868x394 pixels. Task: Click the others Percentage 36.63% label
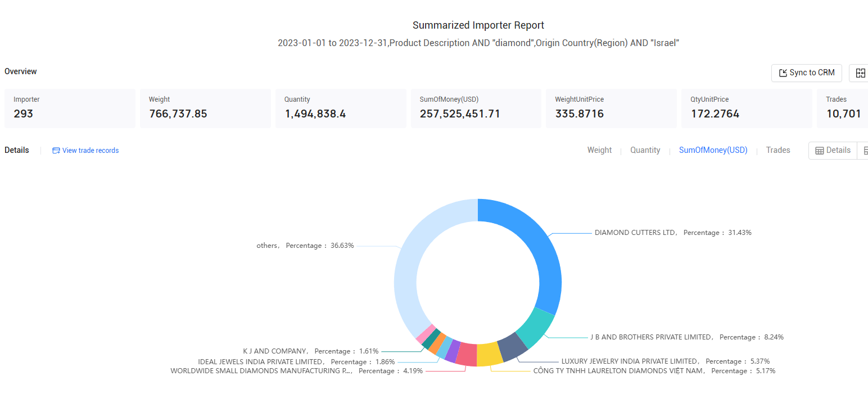point(305,246)
